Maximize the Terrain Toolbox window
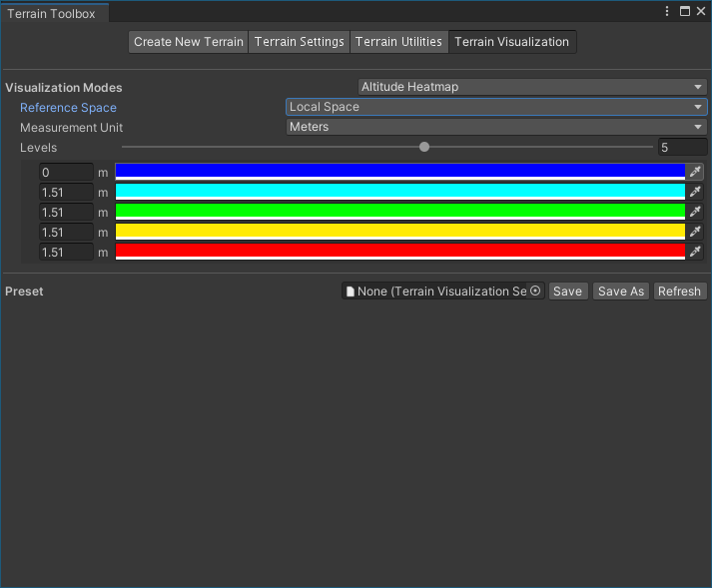 point(684,11)
